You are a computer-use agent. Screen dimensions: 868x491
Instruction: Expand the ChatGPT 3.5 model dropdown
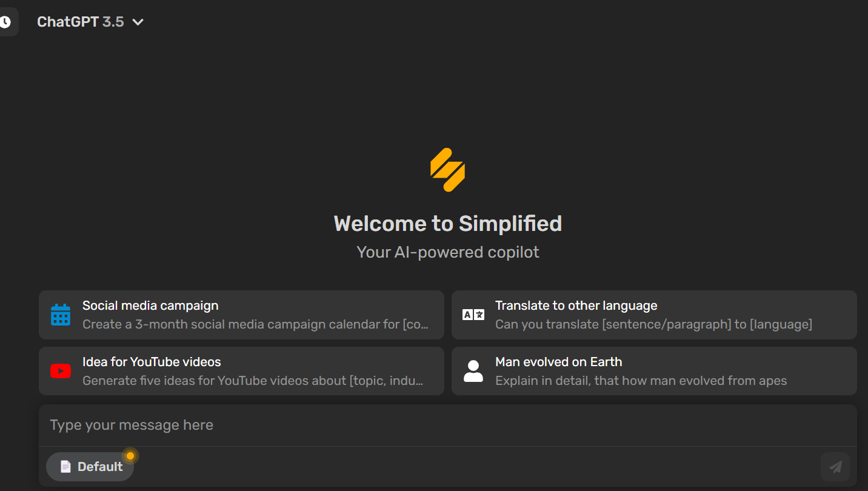[138, 22]
